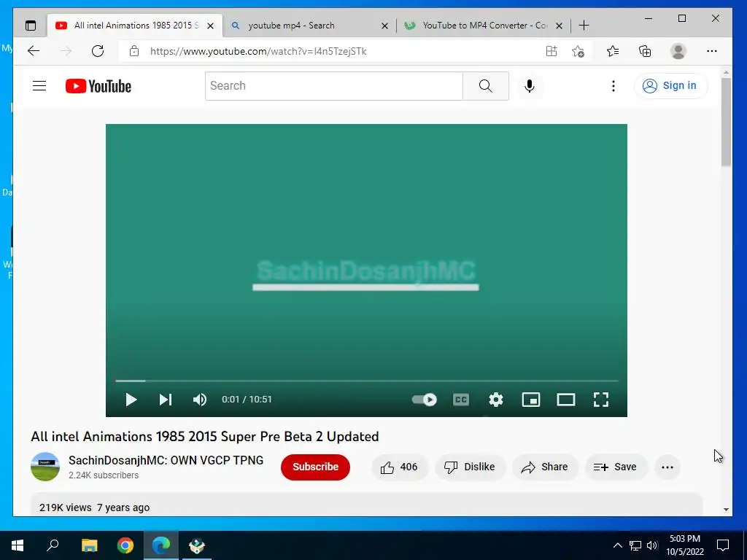This screenshot has height=560, width=747.
Task: Enter full screen mode in the player
Action: [601, 400]
